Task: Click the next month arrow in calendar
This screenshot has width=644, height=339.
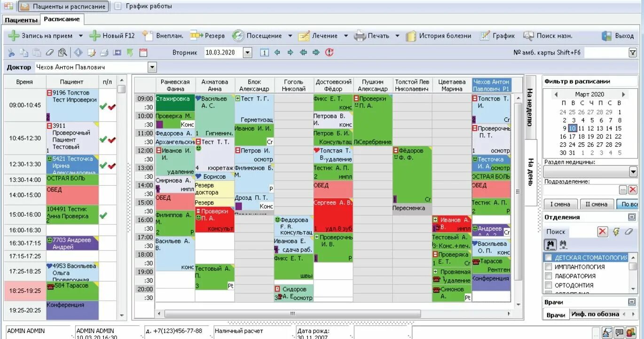Action: tap(624, 95)
